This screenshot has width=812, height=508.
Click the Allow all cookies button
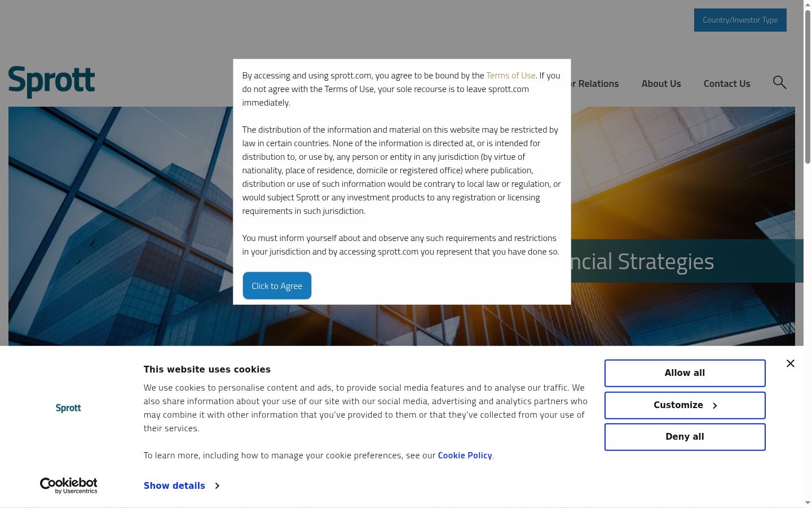685,373
